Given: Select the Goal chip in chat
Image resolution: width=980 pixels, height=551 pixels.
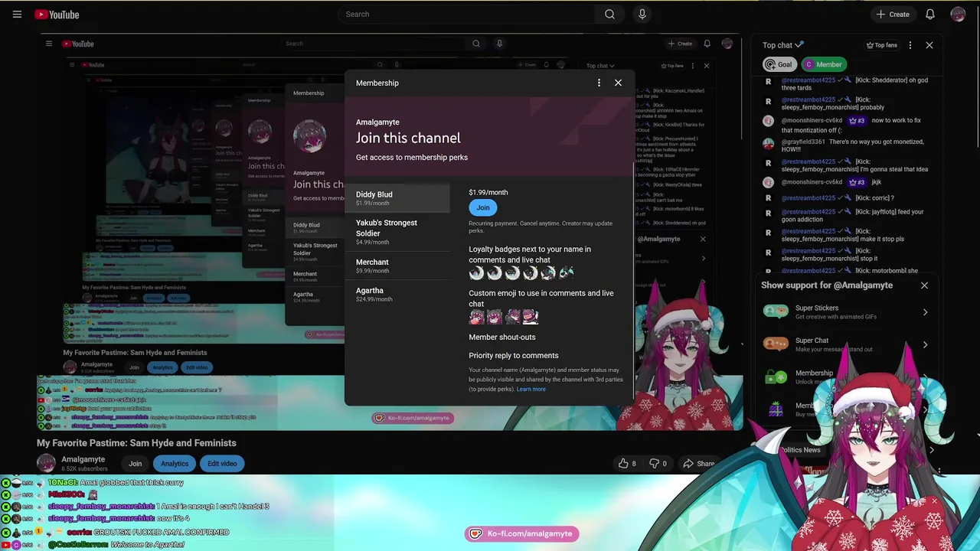Looking at the screenshot, I should 779,64.
